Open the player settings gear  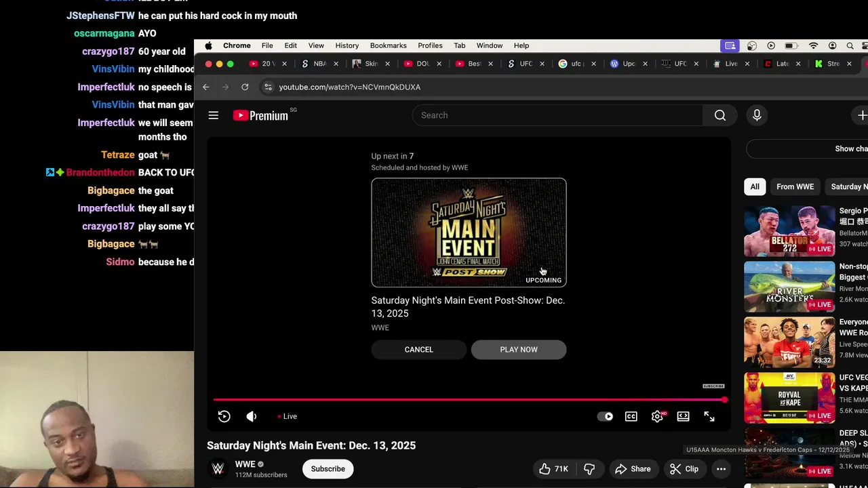pyautogui.click(x=657, y=416)
